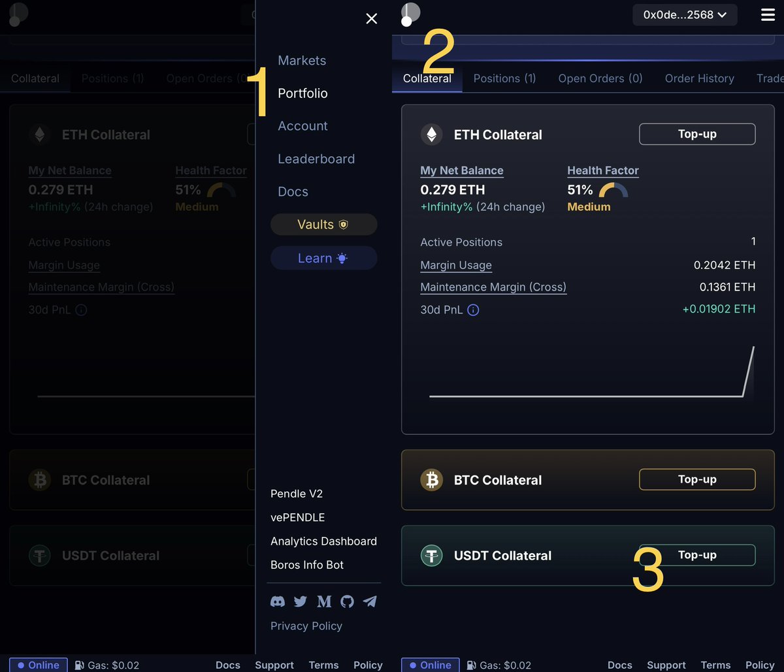The width and height of the screenshot is (784, 672).
Task: Open the right footer Docs link
Action: click(x=620, y=665)
